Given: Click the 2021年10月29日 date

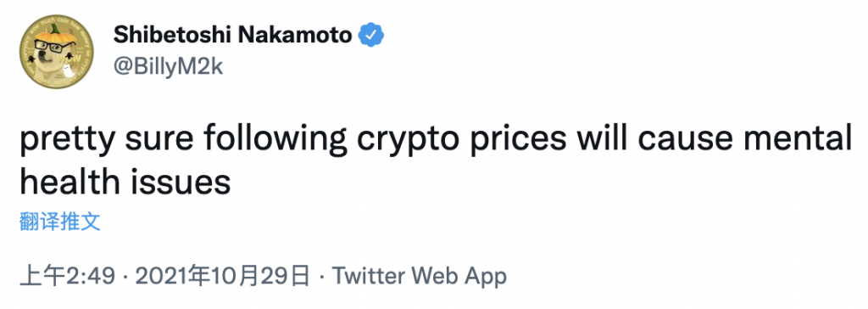Looking at the screenshot, I should click(221, 275).
